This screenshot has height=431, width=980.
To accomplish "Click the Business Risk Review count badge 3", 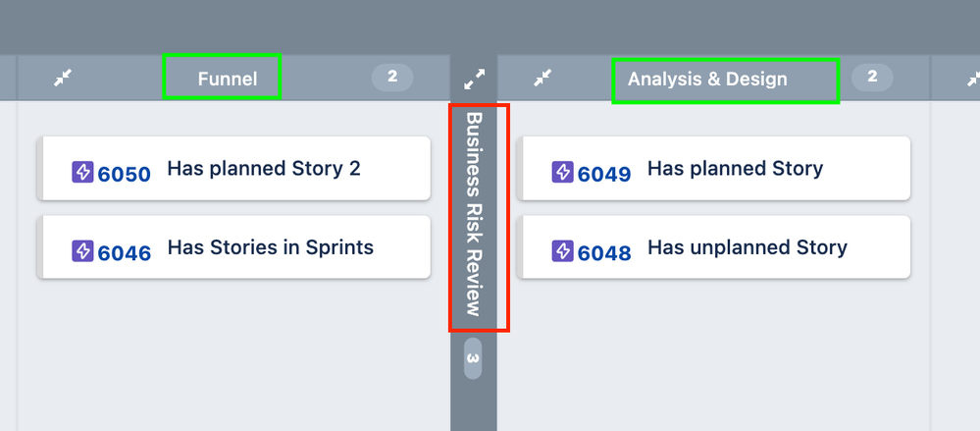I will point(473,358).
